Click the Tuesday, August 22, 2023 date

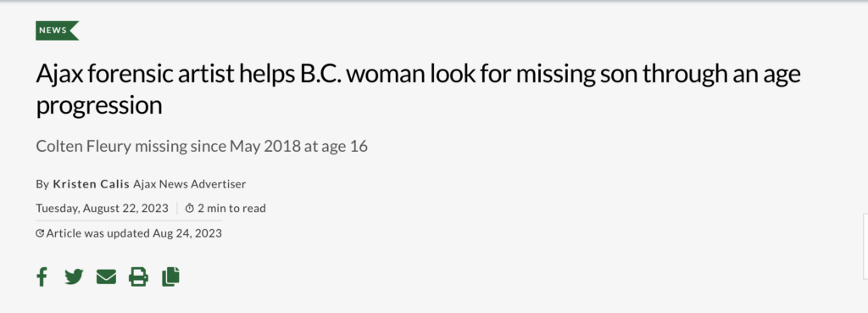(102, 209)
